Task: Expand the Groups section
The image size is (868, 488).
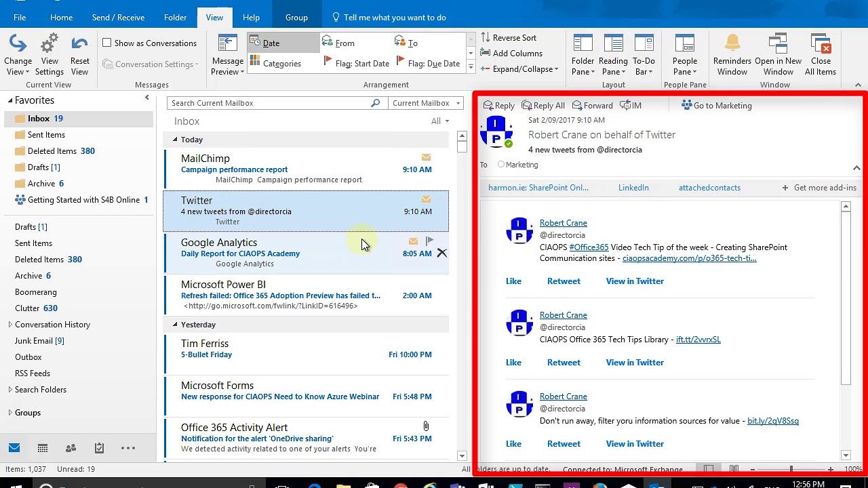Action: coord(10,413)
